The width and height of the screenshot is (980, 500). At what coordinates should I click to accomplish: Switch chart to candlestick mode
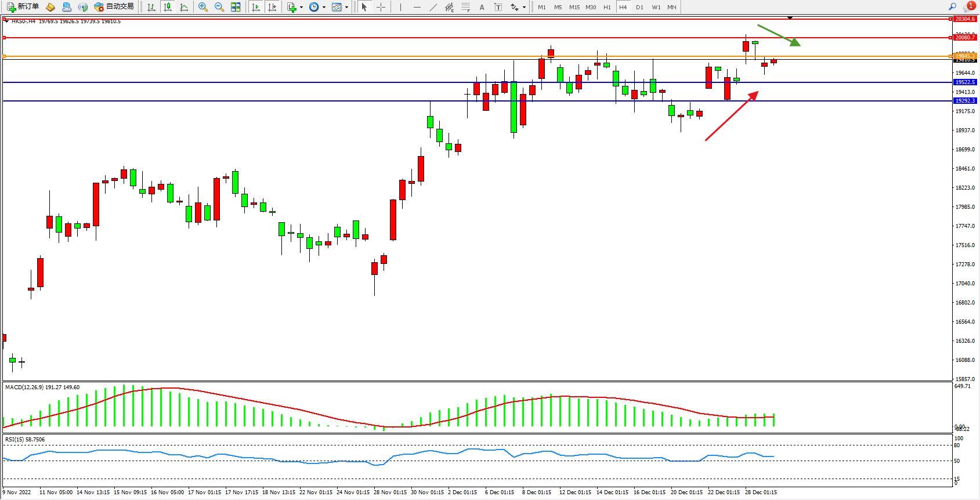click(168, 7)
